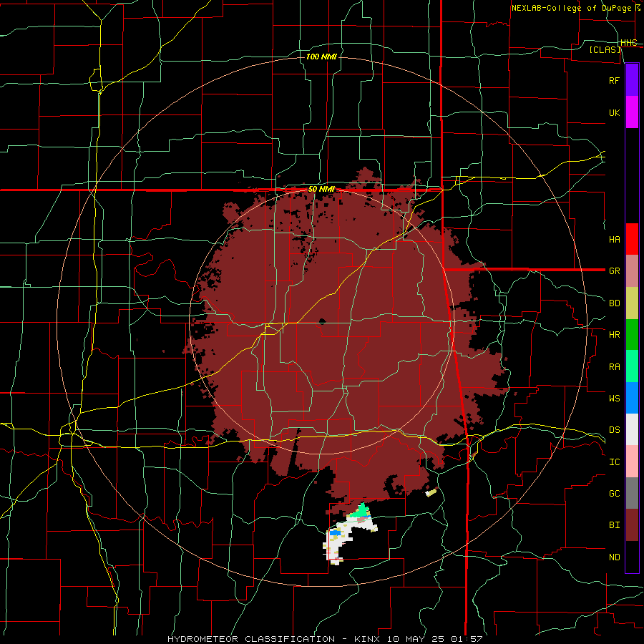Viewport: 644px width, 644px height.
Task: Click the brown BI legend swatch
Action: tap(632, 525)
